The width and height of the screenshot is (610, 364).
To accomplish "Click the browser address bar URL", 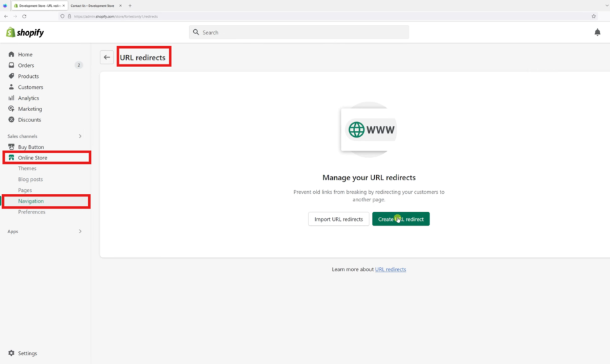I will click(x=115, y=16).
